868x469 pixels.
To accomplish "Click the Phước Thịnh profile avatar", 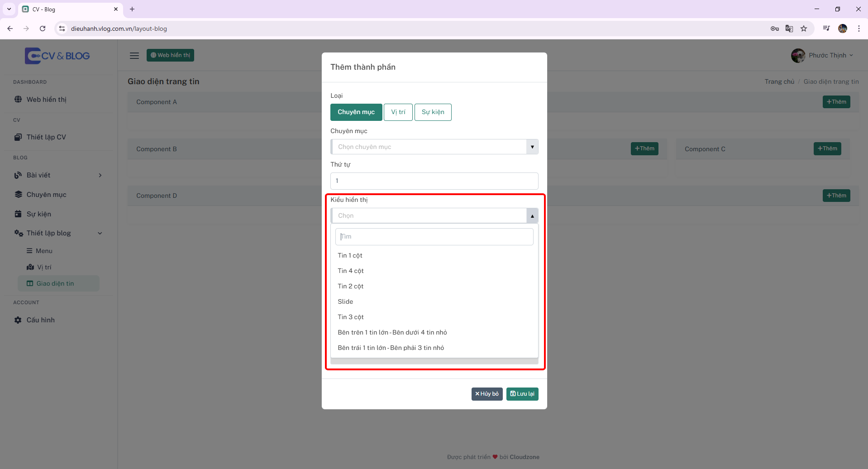I will coord(798,56).
